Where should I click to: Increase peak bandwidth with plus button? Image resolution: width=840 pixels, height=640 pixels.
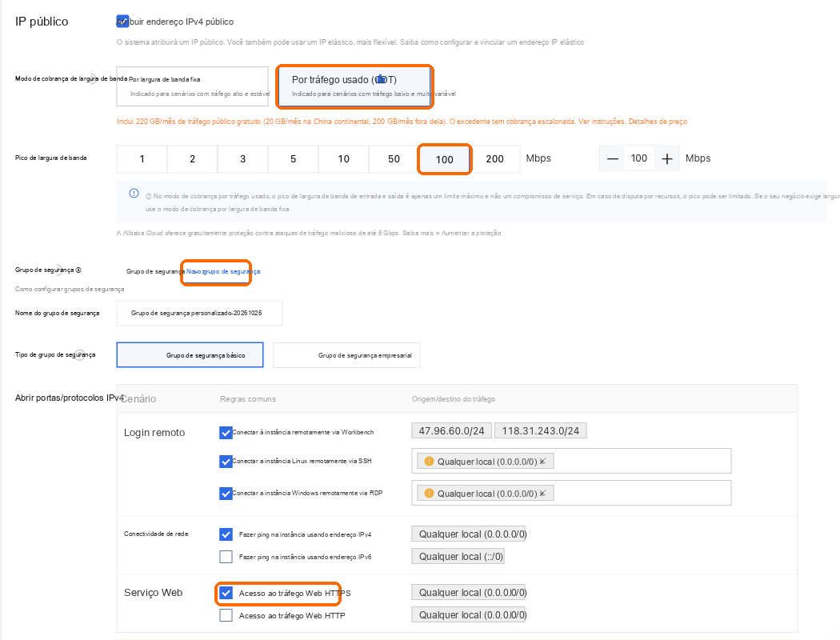pos(666,159)
